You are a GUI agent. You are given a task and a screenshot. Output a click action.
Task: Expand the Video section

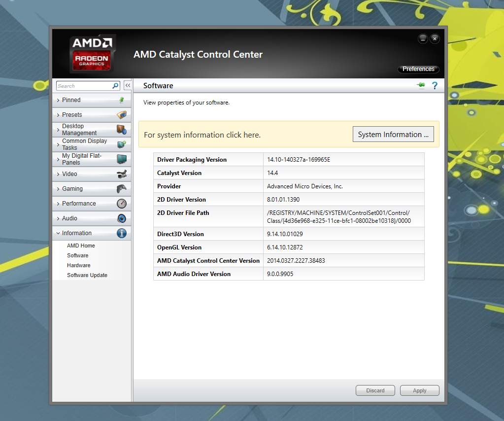click(92, 174)
